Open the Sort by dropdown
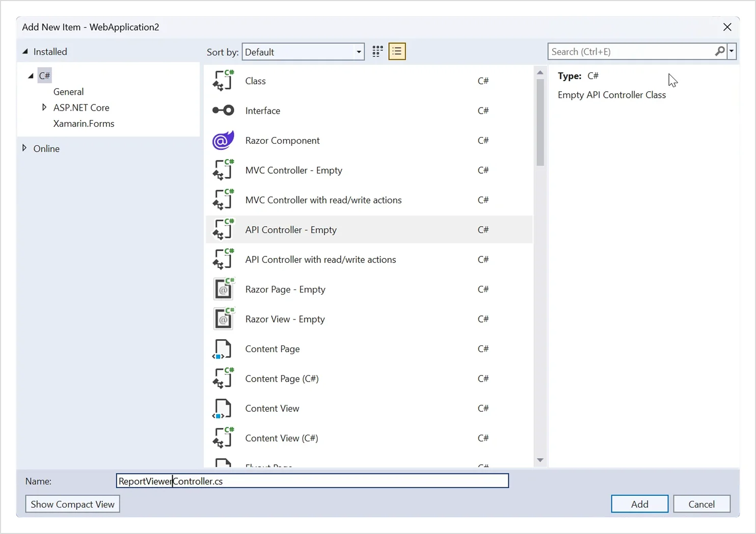Screen dimensions: 756x534 303,52
